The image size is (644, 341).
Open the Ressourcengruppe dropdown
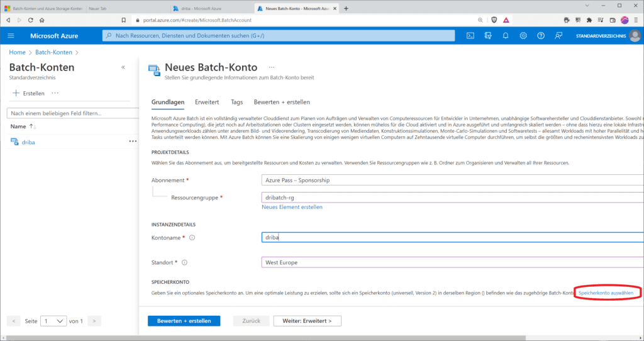click(453, 197)
